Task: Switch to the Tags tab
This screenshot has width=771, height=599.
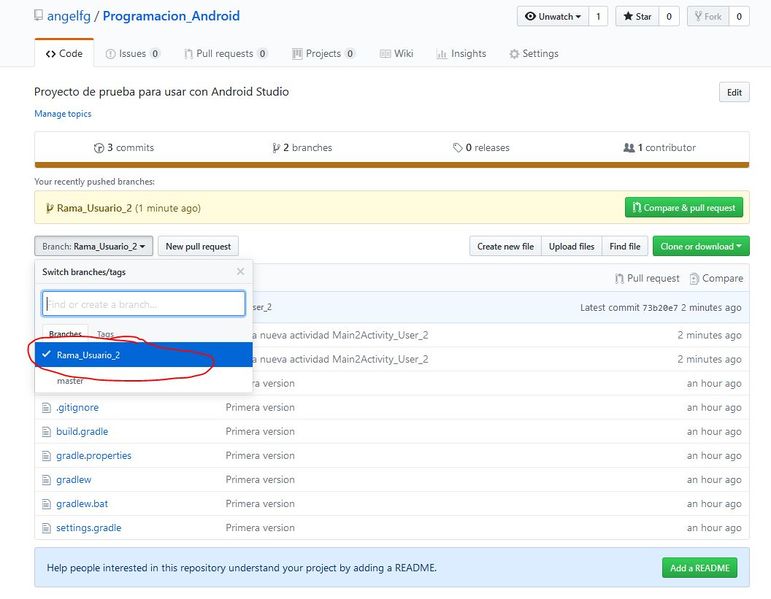Action: click(x=105, y=334)
